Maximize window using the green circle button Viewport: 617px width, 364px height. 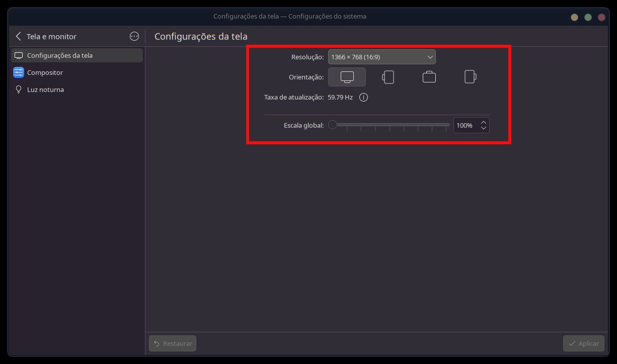coord(588,17)
